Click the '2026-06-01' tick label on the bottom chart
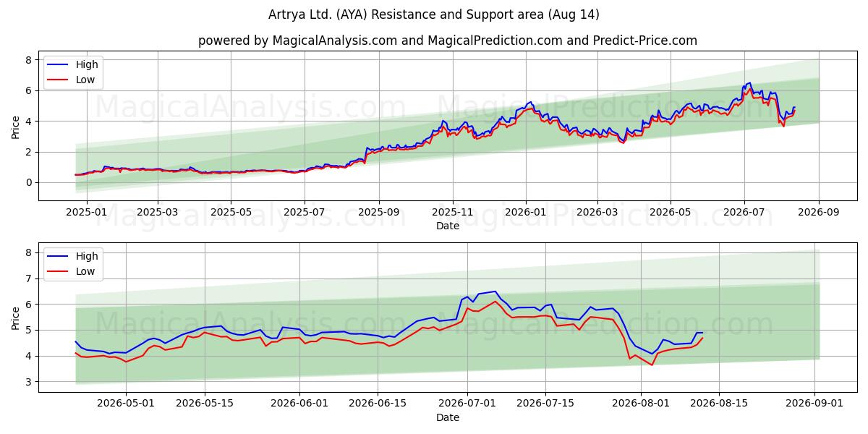The width and height of the screenshot is (868, 434). pyautogui.click(x=299, y=404)
